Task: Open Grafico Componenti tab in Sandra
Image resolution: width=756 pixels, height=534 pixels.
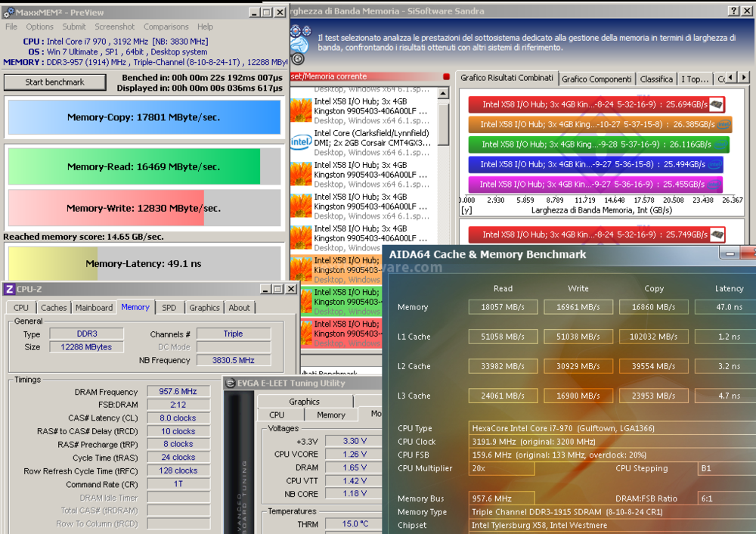Action: pyautogui.click(x=596, y=79)
